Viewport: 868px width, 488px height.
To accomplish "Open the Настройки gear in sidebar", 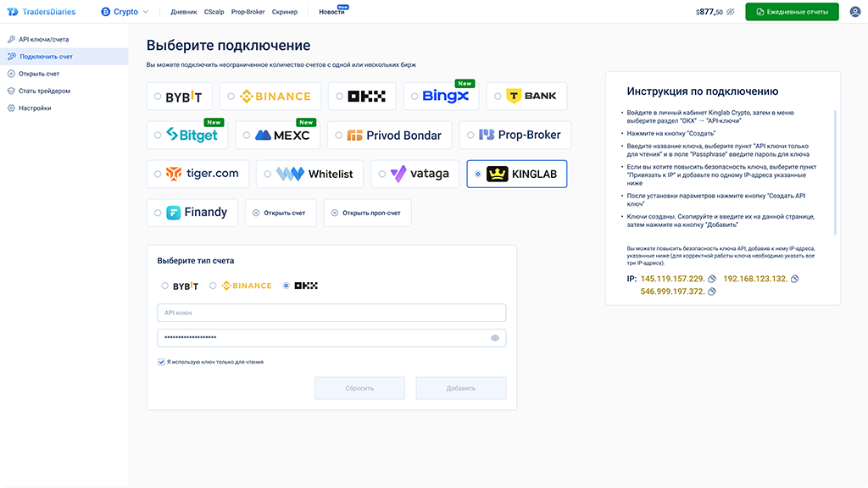I will pyautogui.click(x=11, y=108).
